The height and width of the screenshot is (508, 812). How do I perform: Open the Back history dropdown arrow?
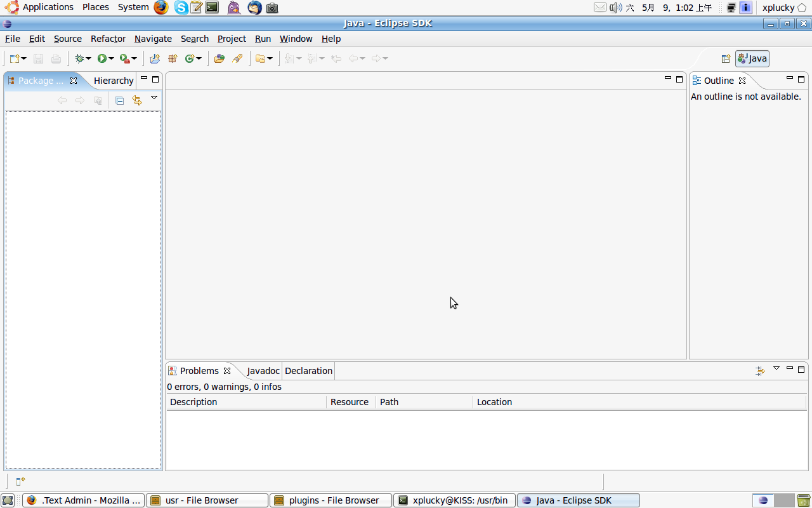pos(362,58)
